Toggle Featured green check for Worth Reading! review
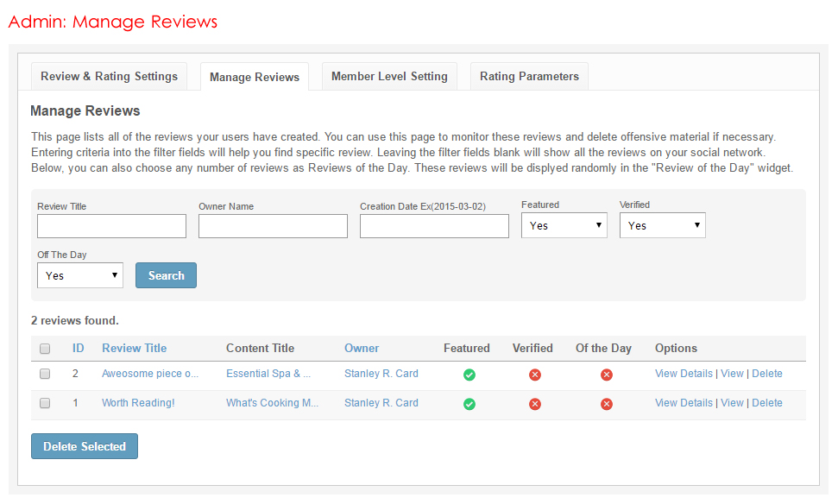This screenshot has height=504, width=838. click(469, 404)
